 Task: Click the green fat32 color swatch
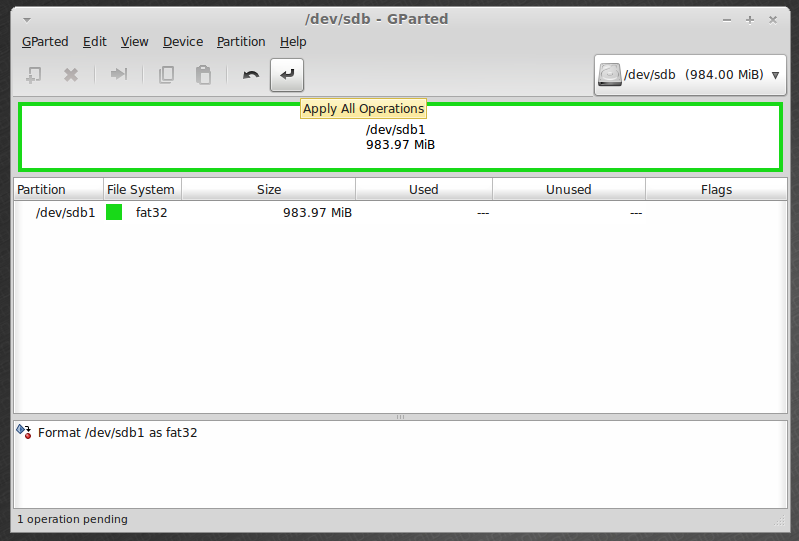[114, 212]
